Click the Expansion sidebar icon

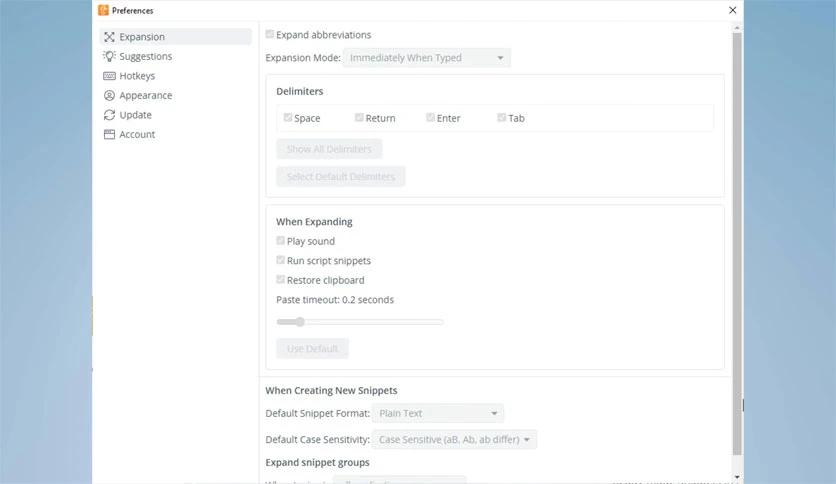[110, 37]
